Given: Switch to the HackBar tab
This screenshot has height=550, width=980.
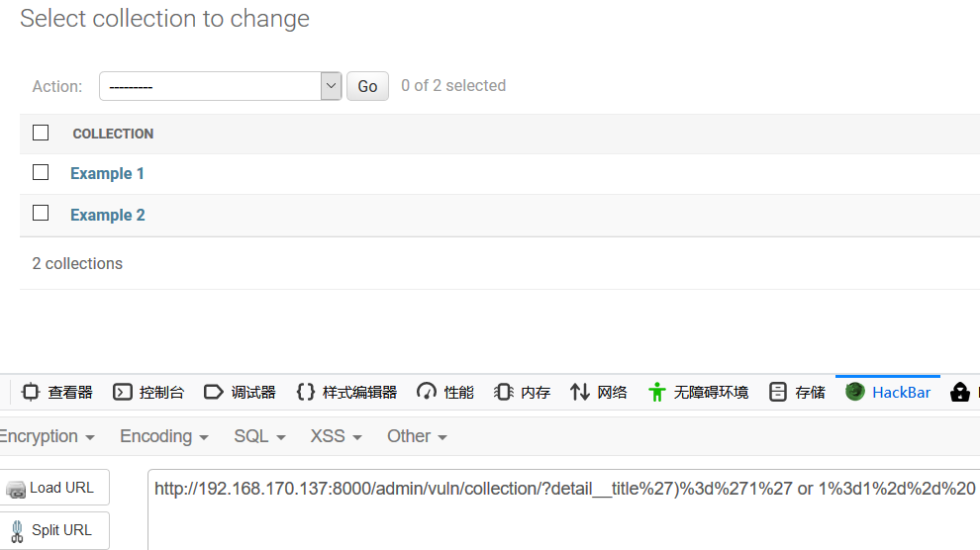Looking at the screenshot, I should tap(888, 392).
